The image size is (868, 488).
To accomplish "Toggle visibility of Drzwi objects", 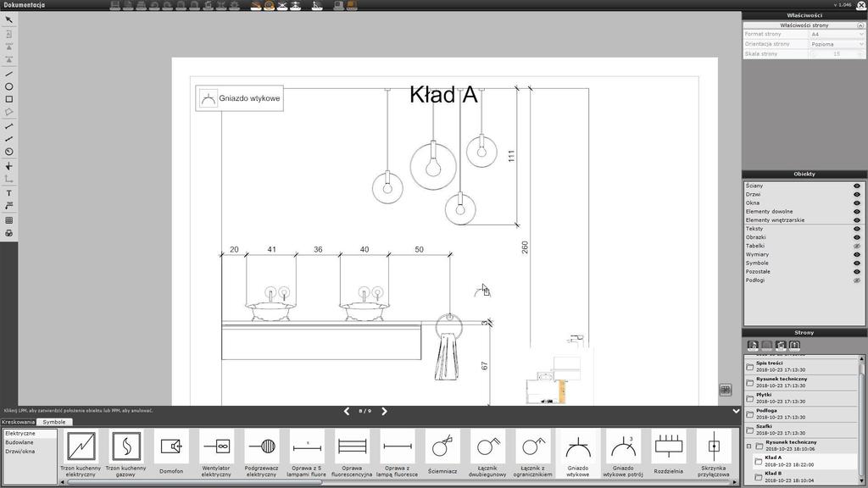I will pyautogui.click(x=856, y=195).
